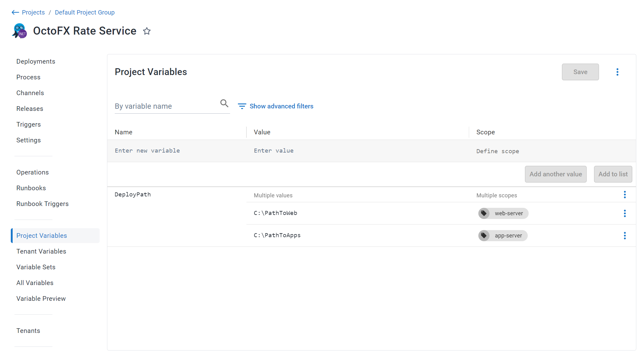Open All Variables in sidebar
Image resolution: width=644 pixels, height=357 pixels.
pos(35,283)
